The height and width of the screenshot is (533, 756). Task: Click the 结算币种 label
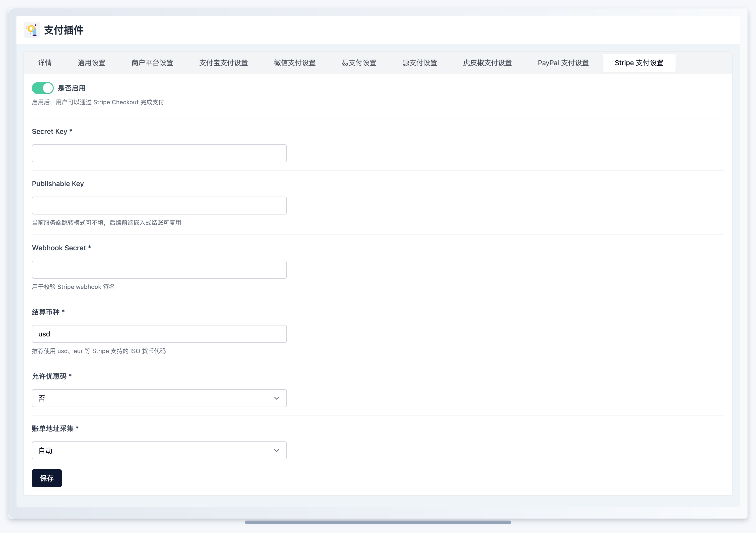48,312
